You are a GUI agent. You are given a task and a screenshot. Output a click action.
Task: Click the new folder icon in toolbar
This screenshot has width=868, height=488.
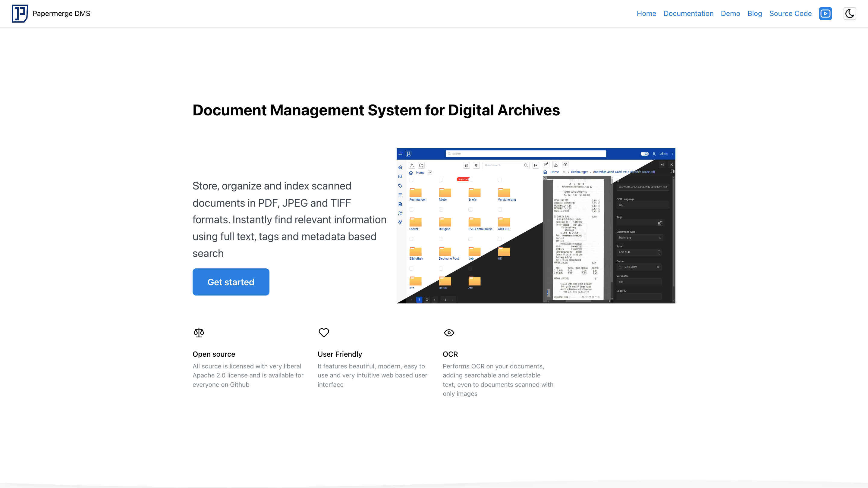coord(421,165)
